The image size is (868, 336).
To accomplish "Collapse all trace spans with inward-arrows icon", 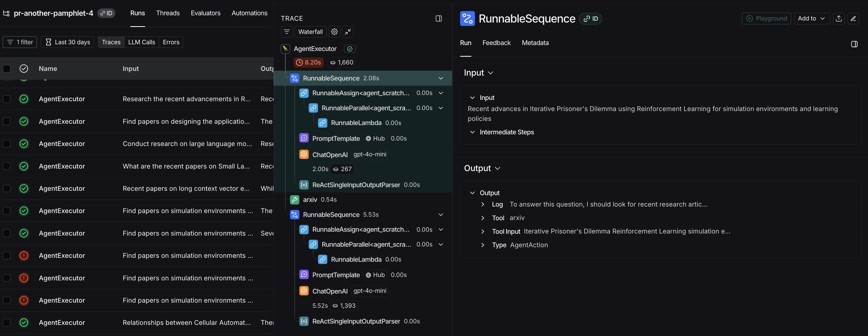I will pyautogui.click(x=348, y=32).
